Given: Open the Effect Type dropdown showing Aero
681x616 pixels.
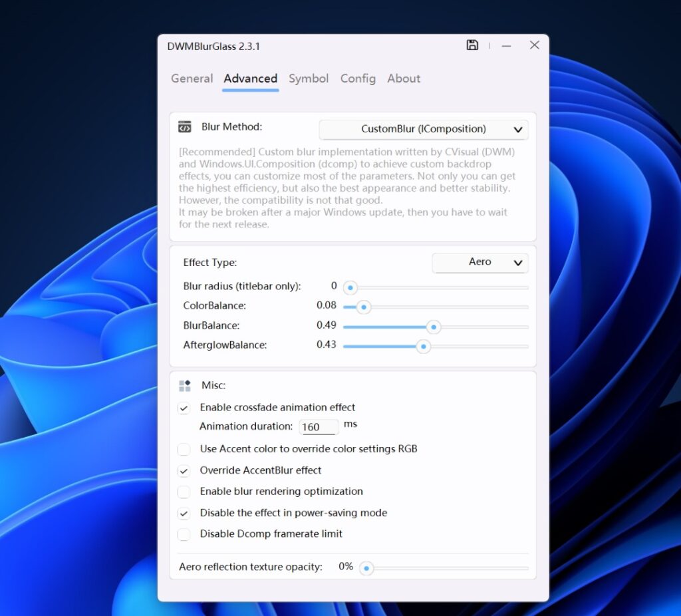Looking at the screenshot, I should point(479,263).
